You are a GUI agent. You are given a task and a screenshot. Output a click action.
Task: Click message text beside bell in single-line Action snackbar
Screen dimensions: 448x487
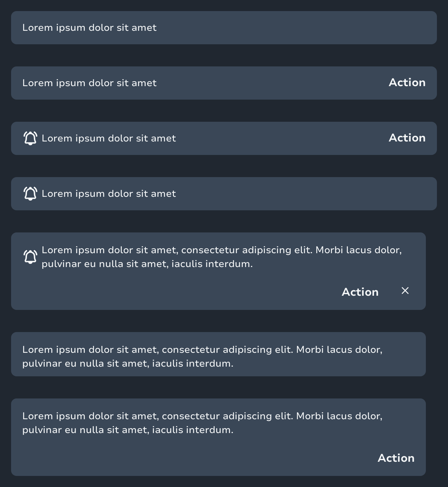pyautogui.click(x=109, y=138)
